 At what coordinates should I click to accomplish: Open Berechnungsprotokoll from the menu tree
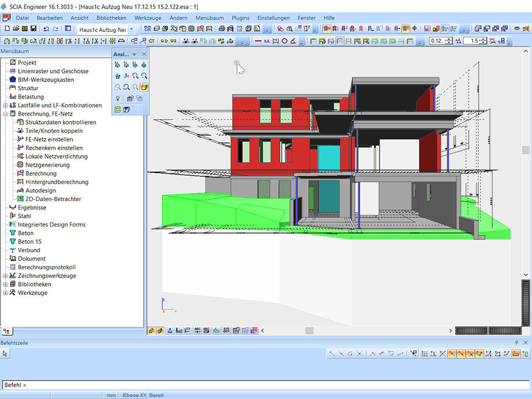click(47, 267)
